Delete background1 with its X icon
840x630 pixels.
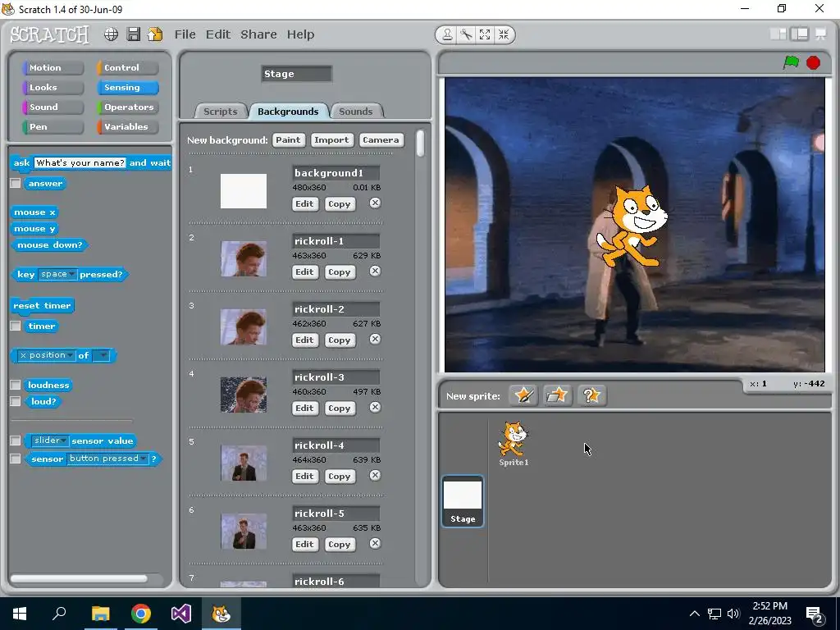375,203
